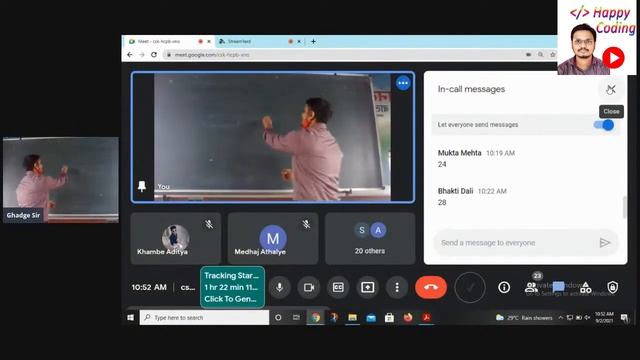Click the Ghadge Sir video thumbnail
The height and width of the screenshot is (360, 640).
coord(61,180)
